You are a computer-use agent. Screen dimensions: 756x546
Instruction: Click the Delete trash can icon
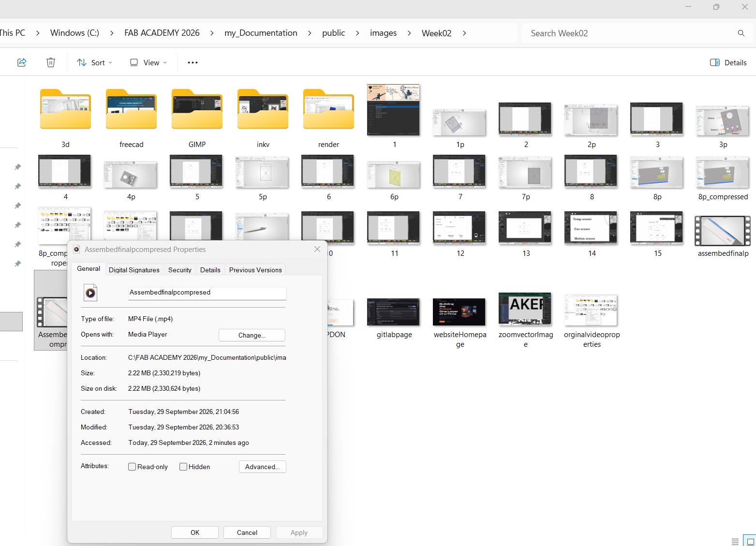51,62
